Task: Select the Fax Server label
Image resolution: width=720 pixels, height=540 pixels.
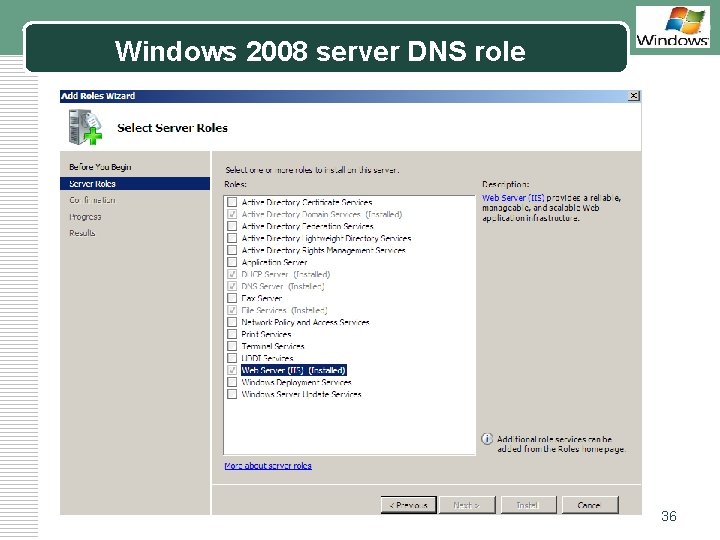Action: (262, 298)
